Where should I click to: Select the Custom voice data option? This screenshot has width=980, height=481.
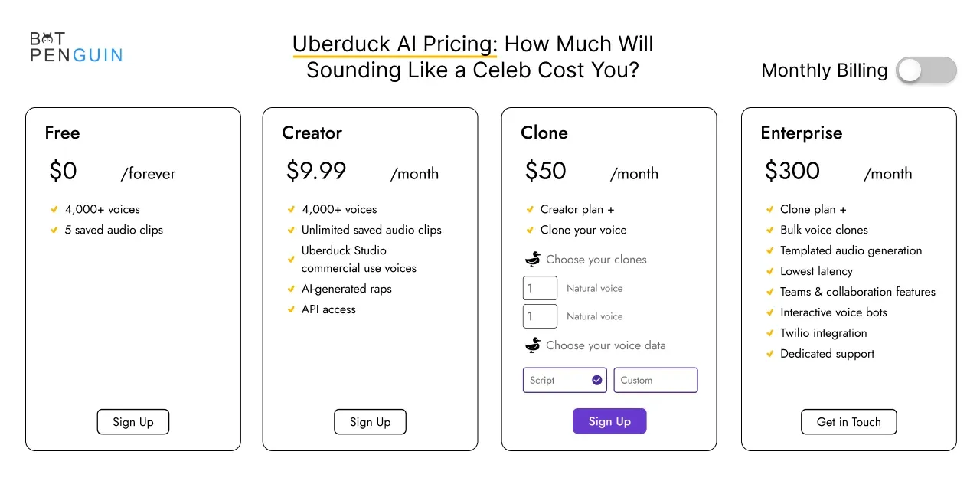point(655,380)
